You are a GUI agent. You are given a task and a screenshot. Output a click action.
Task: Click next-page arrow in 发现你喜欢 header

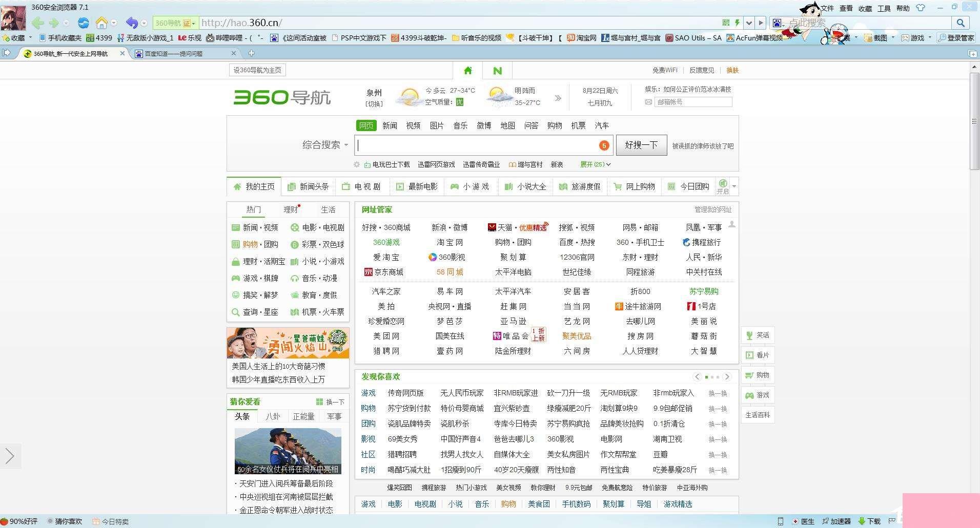(727, 377)
